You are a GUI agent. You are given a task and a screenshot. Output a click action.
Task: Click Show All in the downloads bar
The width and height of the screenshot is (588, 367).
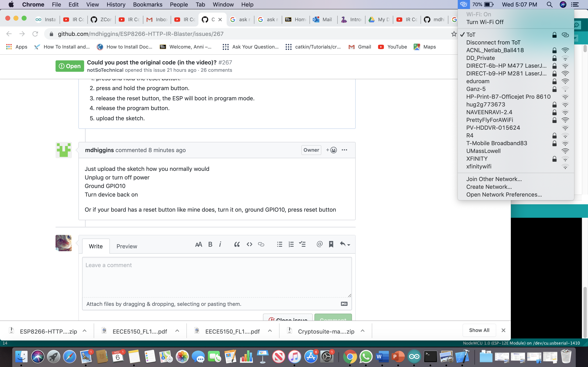point(479,330)
